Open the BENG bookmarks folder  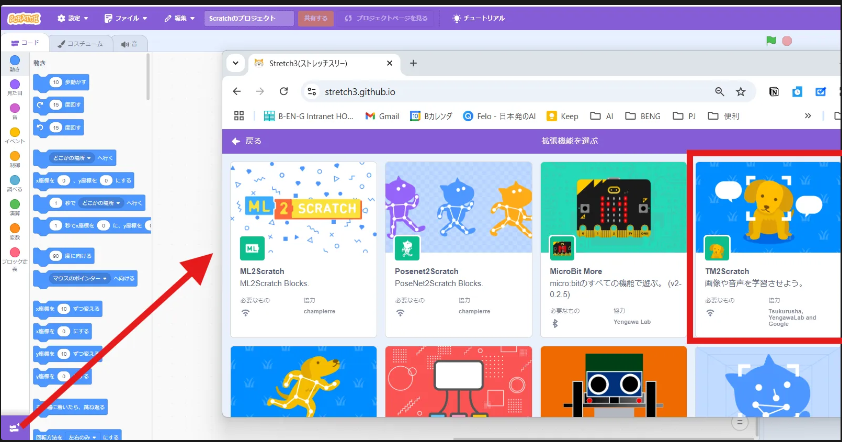point(643,116)
